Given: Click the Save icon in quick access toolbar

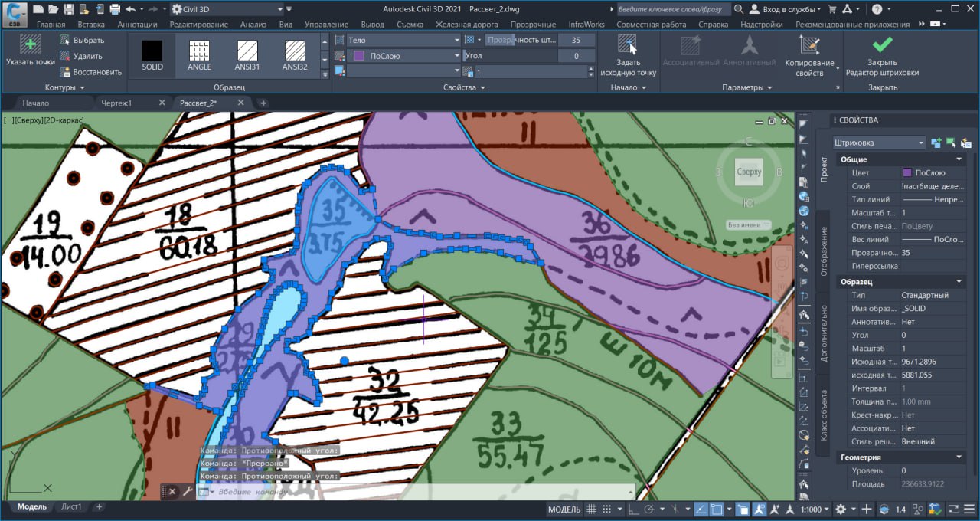Looking at the screenshot, I should pyautogui.click(x=69, y=9).
